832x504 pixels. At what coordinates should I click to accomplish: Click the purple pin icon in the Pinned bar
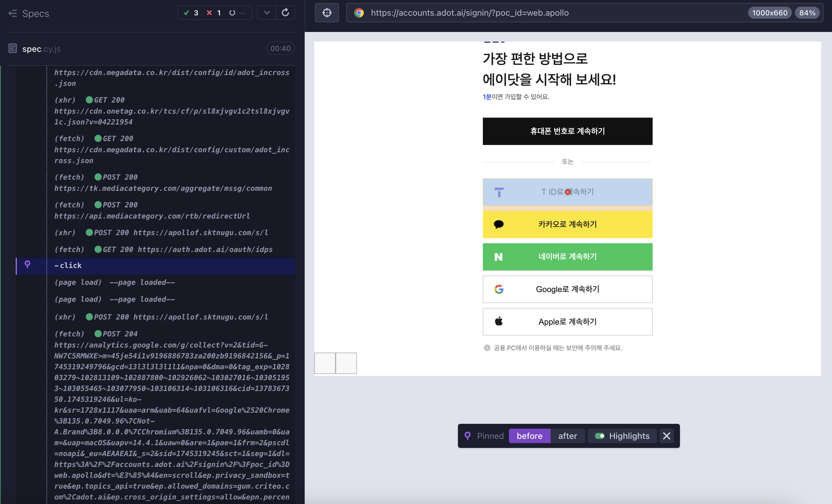pos(467,436)
